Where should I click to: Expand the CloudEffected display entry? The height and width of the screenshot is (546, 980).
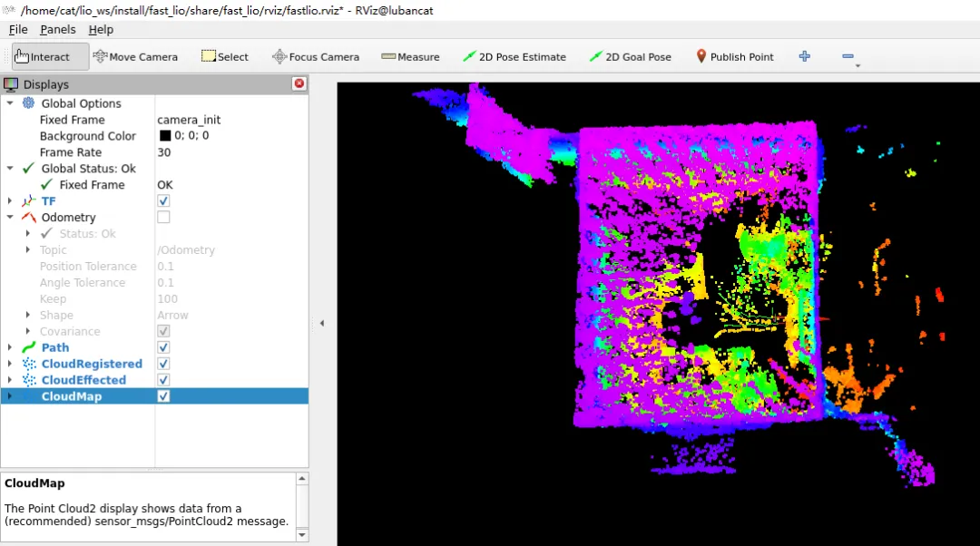tap(10, 380)
